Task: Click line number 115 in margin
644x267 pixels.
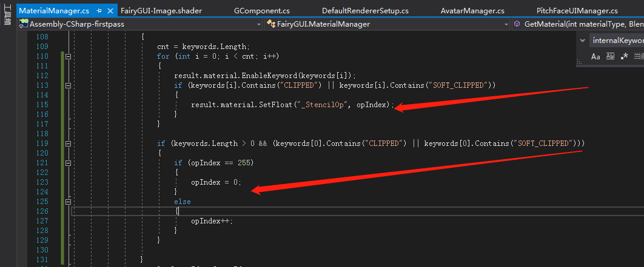Action: point(42,105)
